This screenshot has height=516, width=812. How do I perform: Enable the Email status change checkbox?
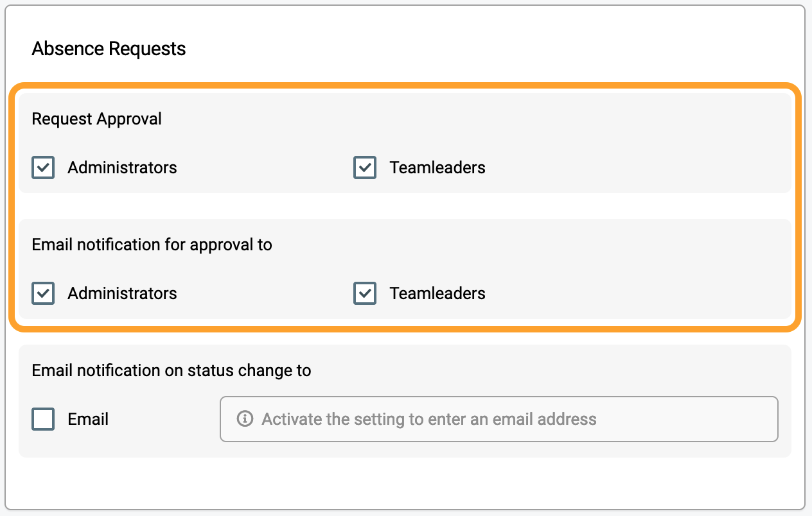[x=43, y=419]
